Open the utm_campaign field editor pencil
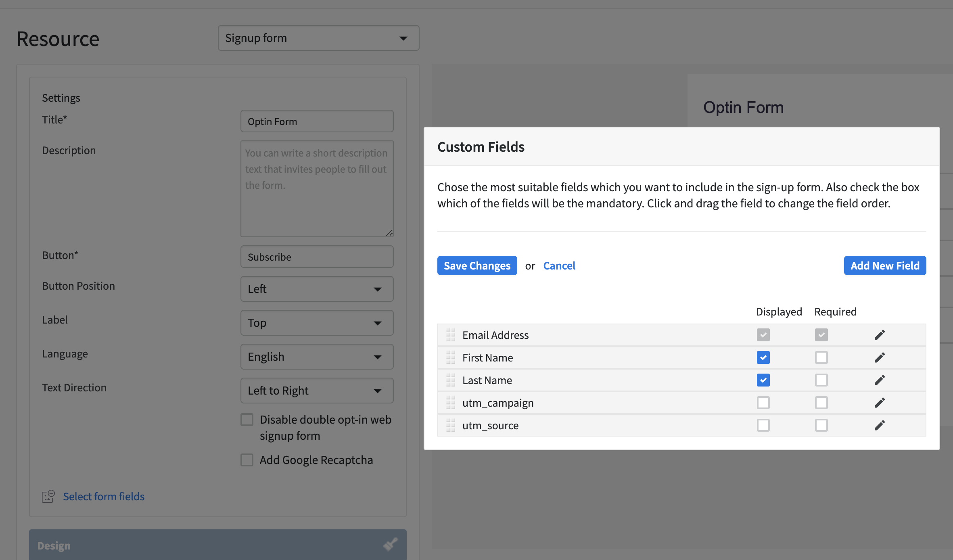This screenshot has width=953, height=560. point(880,403)
